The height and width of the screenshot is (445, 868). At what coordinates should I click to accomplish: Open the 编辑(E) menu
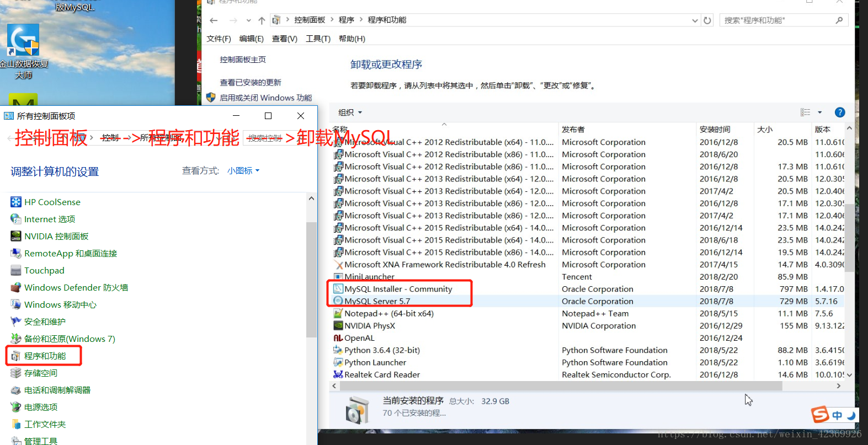click(251, 39)
